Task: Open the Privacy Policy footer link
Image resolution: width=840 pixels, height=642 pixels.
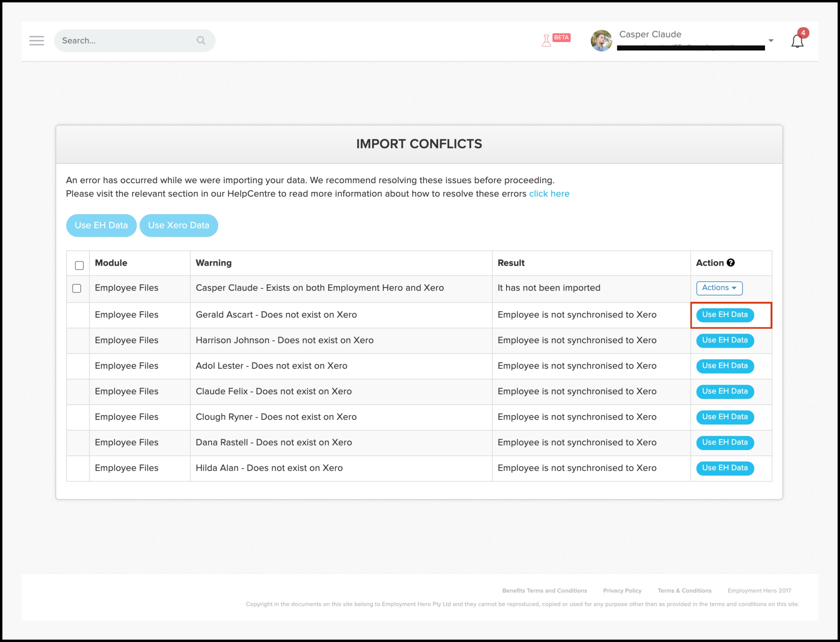Action: click(622, 591)
